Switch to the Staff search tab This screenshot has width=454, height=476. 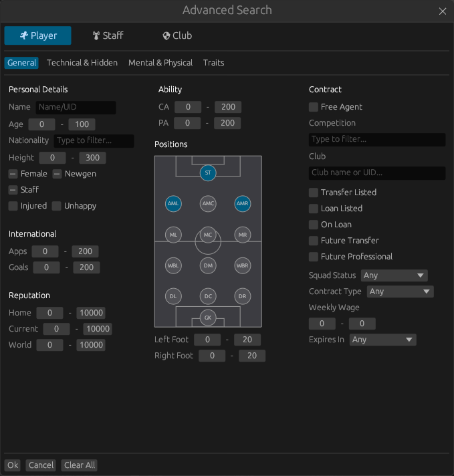click(108, 35)
